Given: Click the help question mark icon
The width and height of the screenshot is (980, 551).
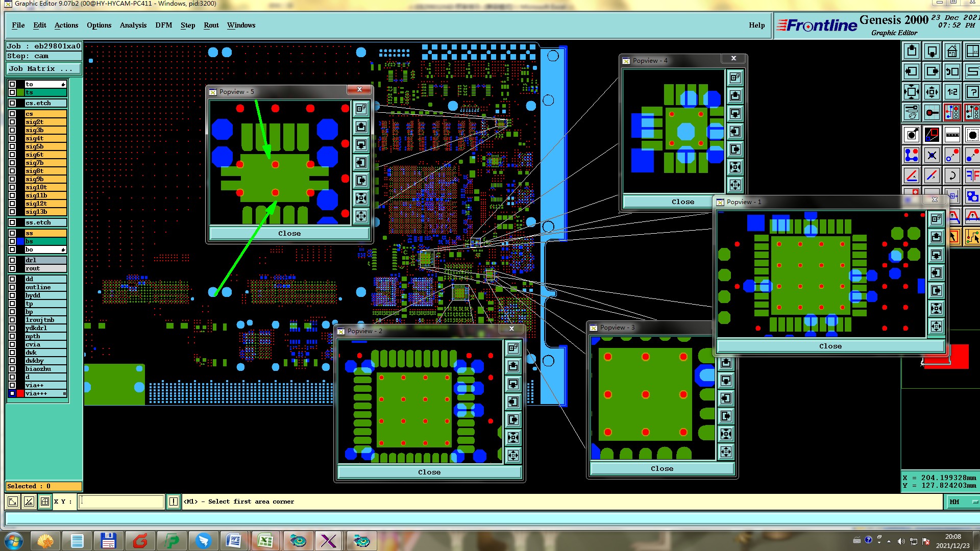Looking at the screenshot, I should tap(972, 92).
